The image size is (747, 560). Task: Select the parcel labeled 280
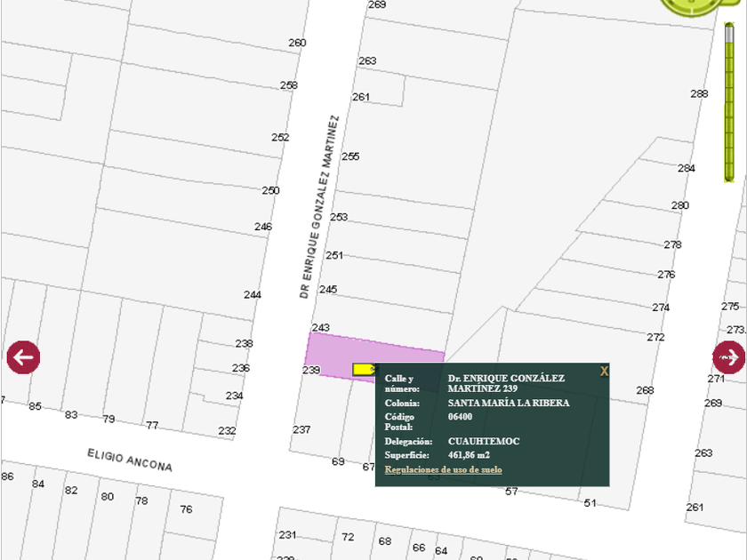pyautogui.click(x=679, y=205)
